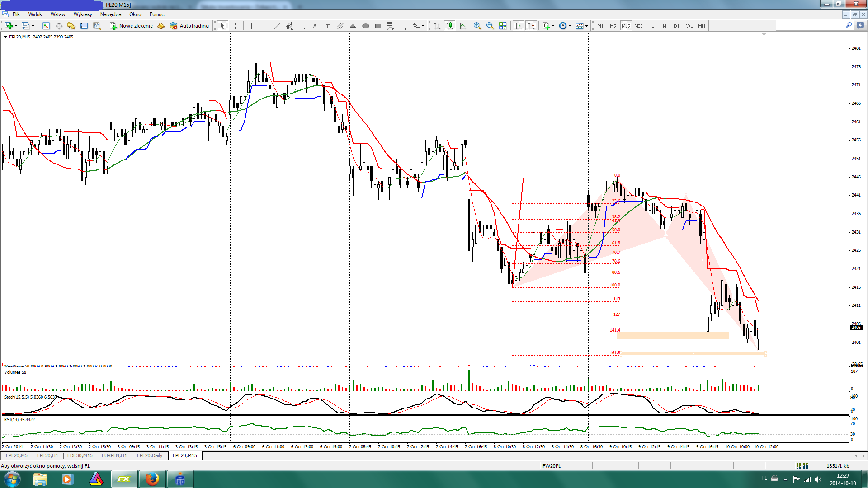Draw a vertical line tool
Viewport: 868px width, 488px height.
click(251, 26)
